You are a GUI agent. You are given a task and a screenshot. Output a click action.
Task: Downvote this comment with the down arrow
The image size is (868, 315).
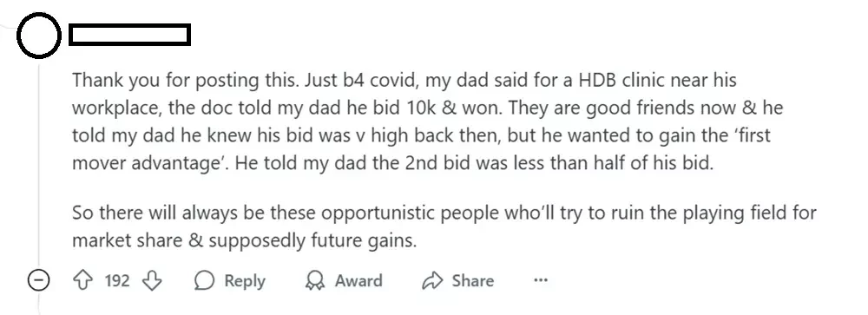(152, 280)
